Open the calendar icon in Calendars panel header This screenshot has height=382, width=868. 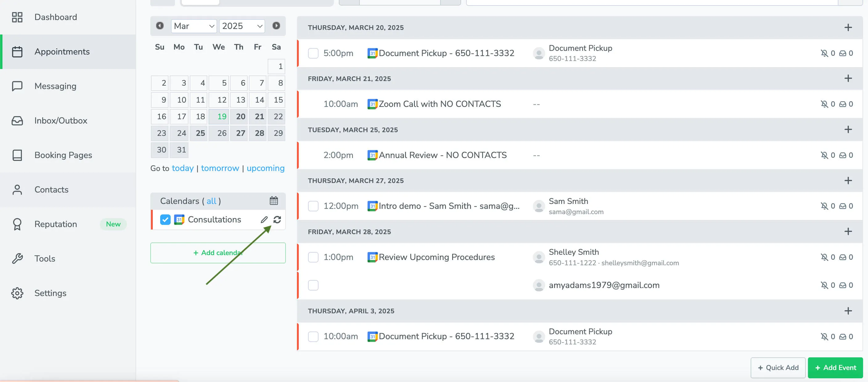tap(274, 201)
